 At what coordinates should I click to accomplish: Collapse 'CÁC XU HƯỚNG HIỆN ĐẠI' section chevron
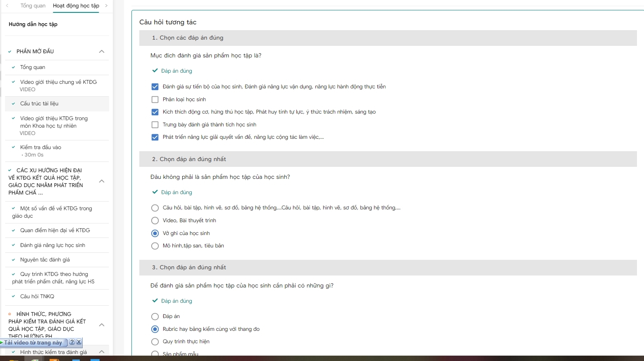(x=102, y=181)
